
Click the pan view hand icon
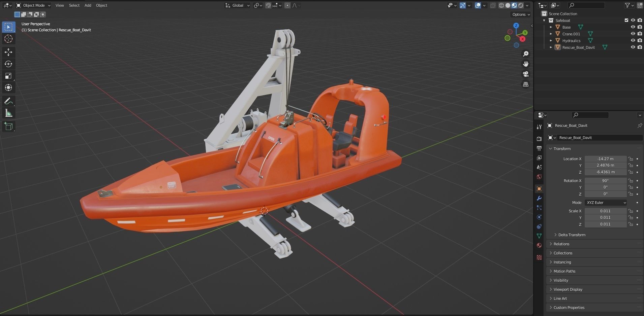(x=525, y=64)
